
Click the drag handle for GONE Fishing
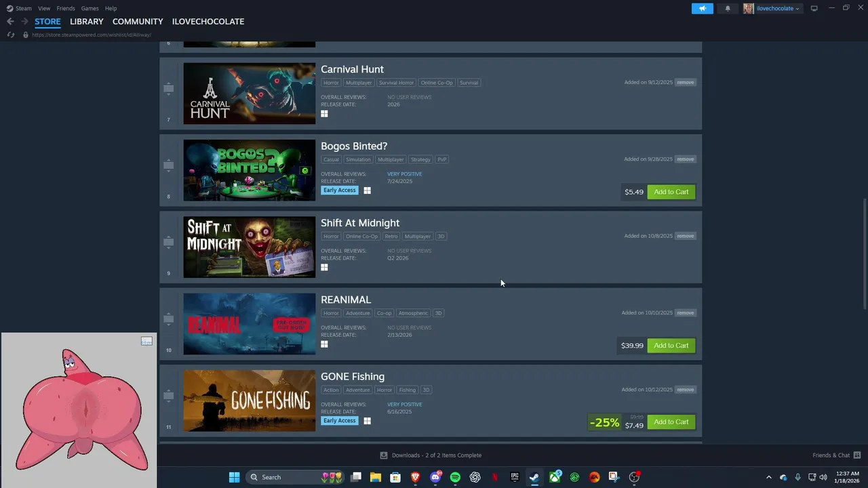[x=168, y=395]
